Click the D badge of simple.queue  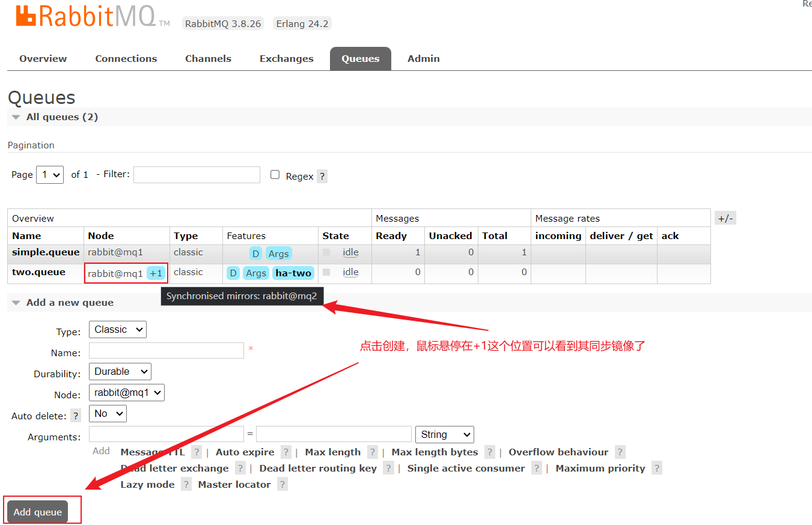pyautogui.click(x=256, y=253)
